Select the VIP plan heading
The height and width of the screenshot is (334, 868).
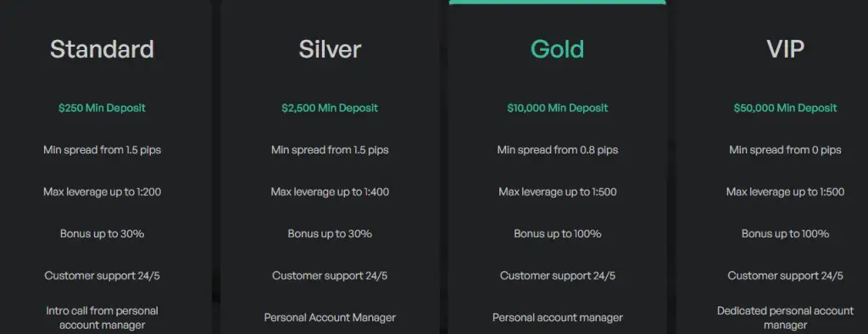click(x=785, y=49)
